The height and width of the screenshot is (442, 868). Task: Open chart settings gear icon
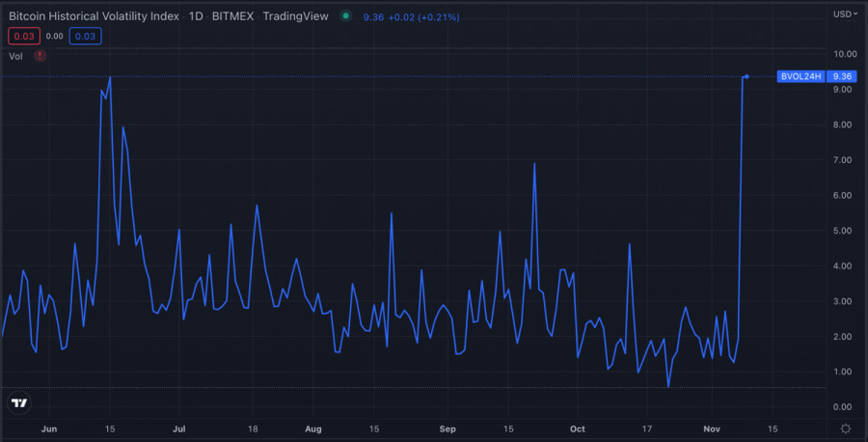click(845, 428)
